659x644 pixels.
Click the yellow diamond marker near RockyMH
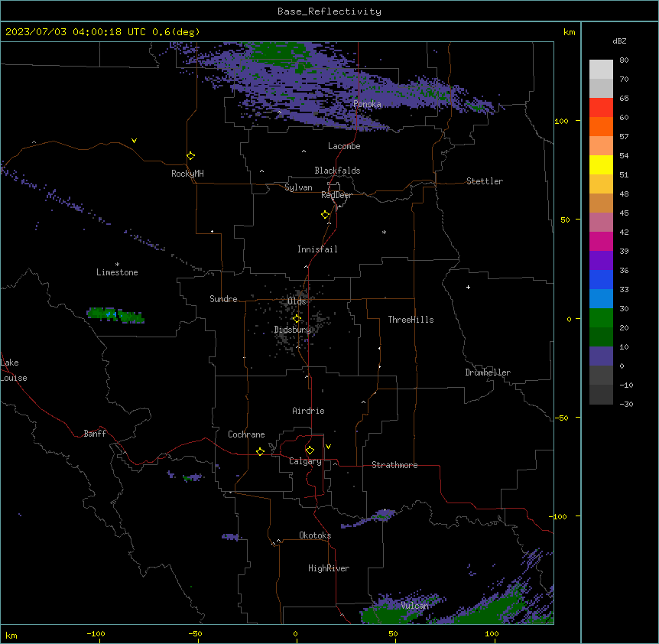pyautogui.click(x=191, y=156)
